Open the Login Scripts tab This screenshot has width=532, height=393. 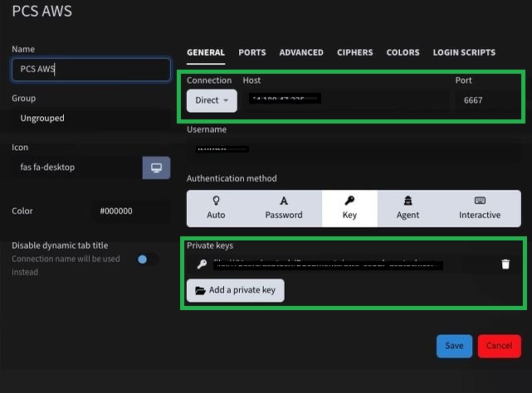pyautogui.click(x=464, y=52)
